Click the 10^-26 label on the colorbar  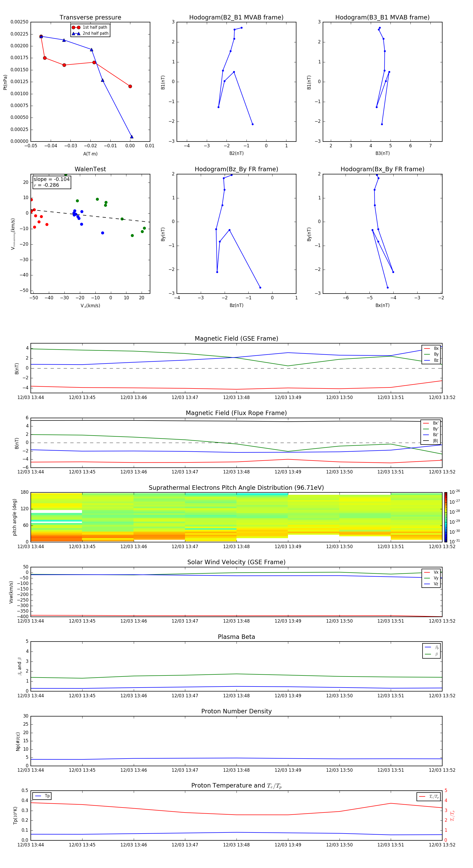pyautogui.click(x=455, y=492)
